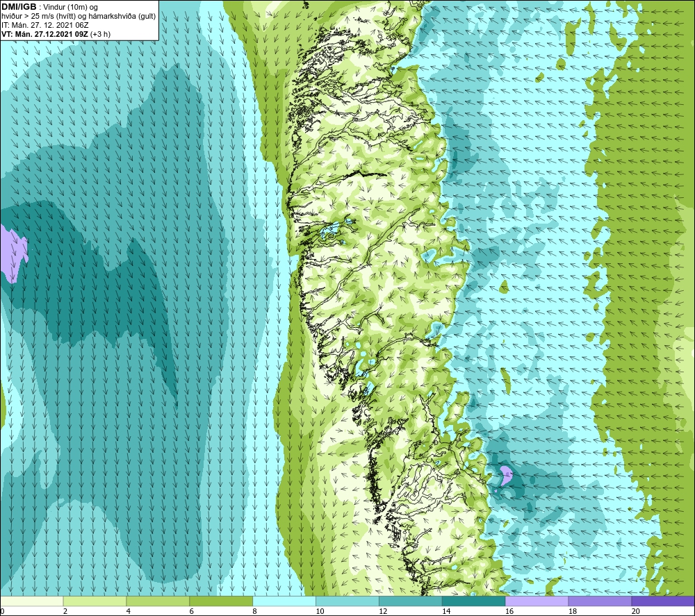Click the legend number 10
This screenshot has height=616, width=695.
tap(320, 612)
